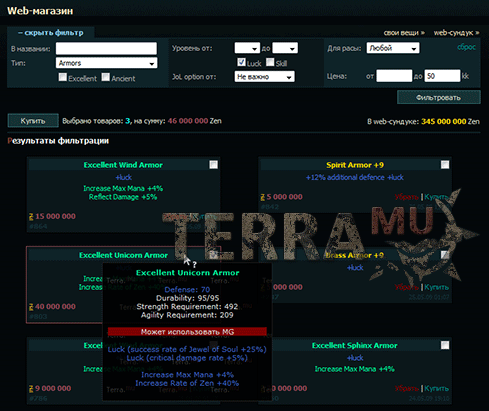The width and height of the screenshot is (489, 411).
Task: Enable the Excellent checkbox filter
Action: point(62,77)
